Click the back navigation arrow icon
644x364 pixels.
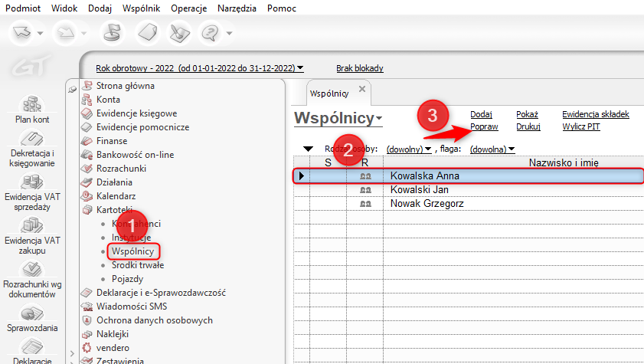click(x=21, y=32)
